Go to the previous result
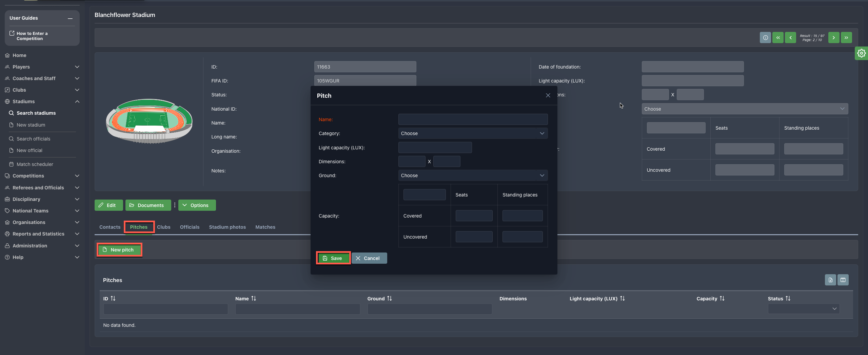Screen dimensions: 868x355 tap(790, 38)
